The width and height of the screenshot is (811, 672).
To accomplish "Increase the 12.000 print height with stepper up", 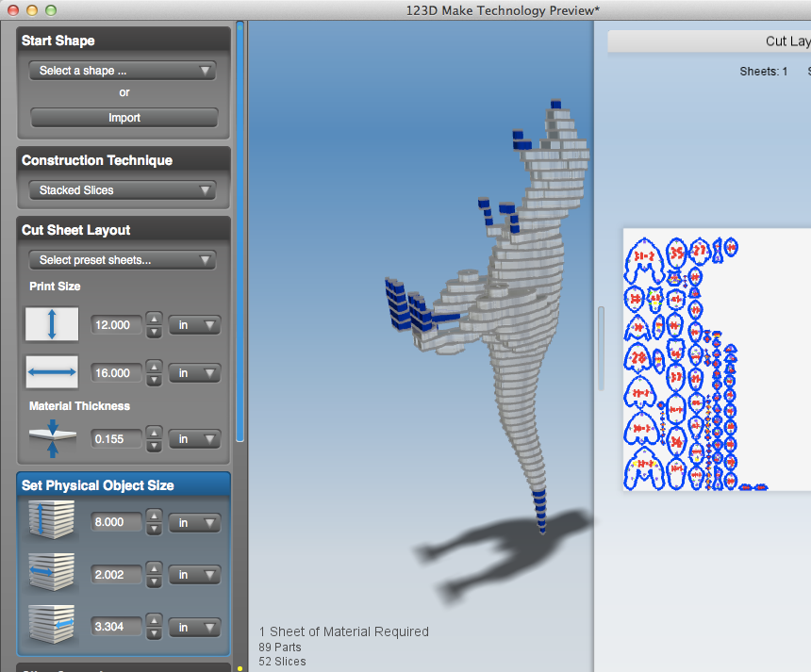I will pos(154,319).
